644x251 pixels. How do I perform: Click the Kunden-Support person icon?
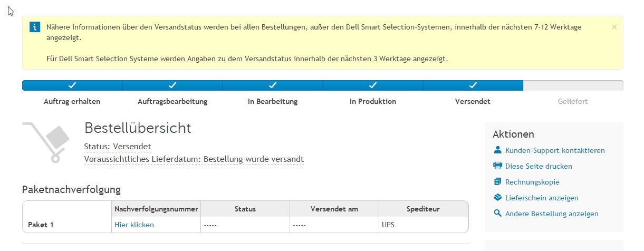tap(497, 150)
